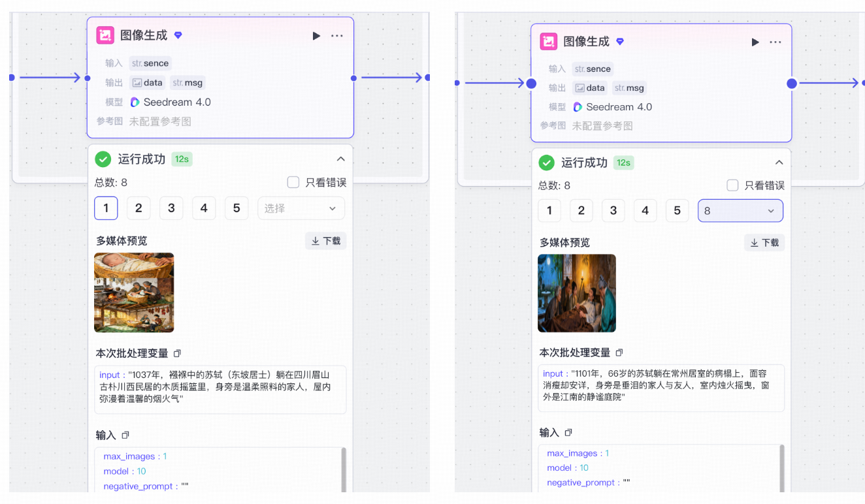
Task: Open the more options menu on right 图像生成 node
Action: (x=775, y=42)
